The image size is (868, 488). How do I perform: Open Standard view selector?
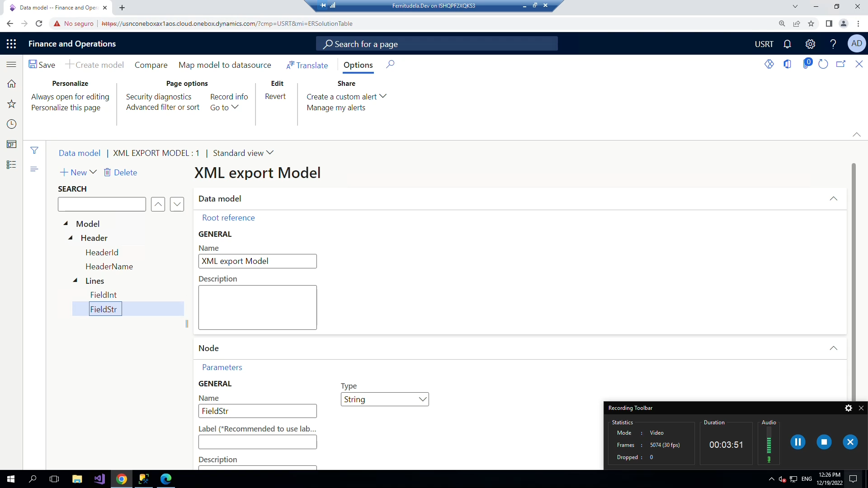pyautogui.click(x=243, y=153)
